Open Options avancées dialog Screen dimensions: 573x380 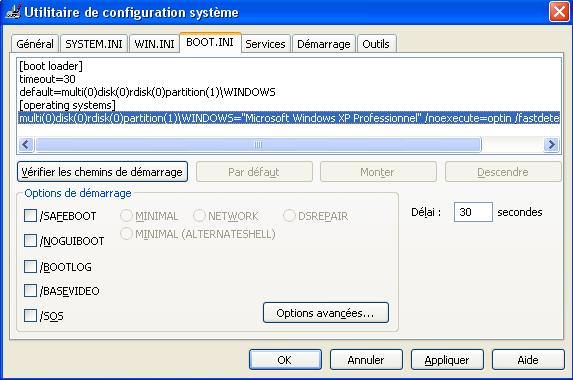(326, 313)
